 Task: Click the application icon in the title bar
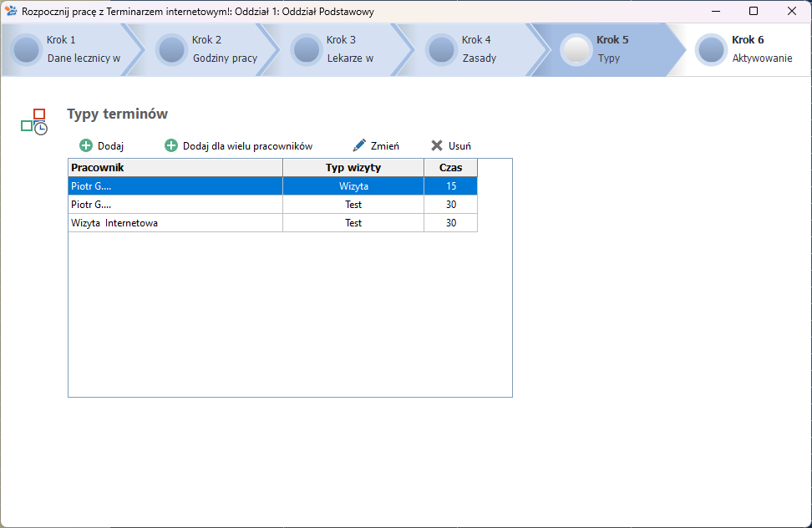pos(10,11)
